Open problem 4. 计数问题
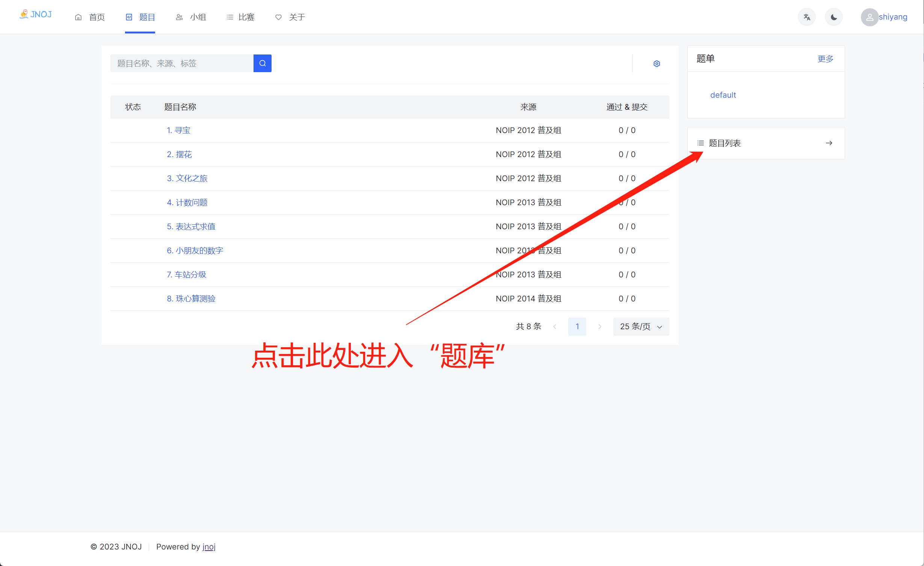This screenshot has height=566, width=924. tap(187, 203)
